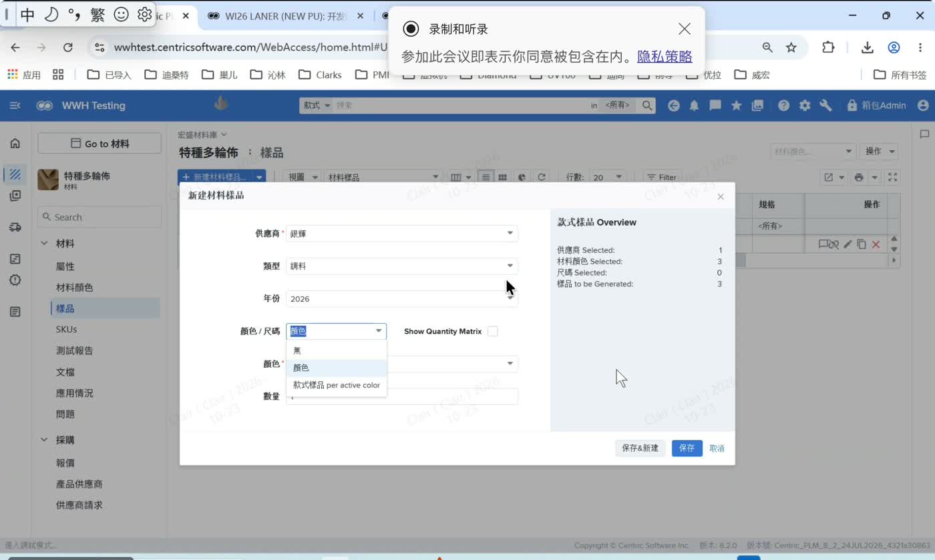Click the 取消 cancel link
Screen dimensions: 935x560
click(717, 448)
